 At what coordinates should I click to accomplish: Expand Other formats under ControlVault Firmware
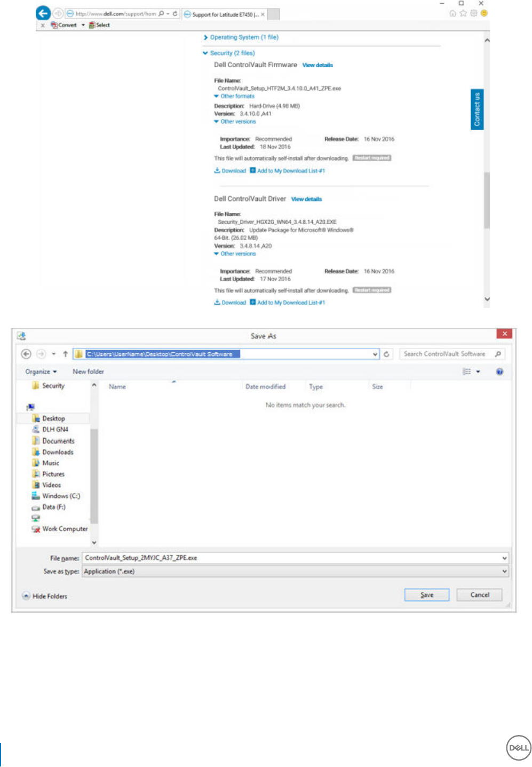pos(234,96)
